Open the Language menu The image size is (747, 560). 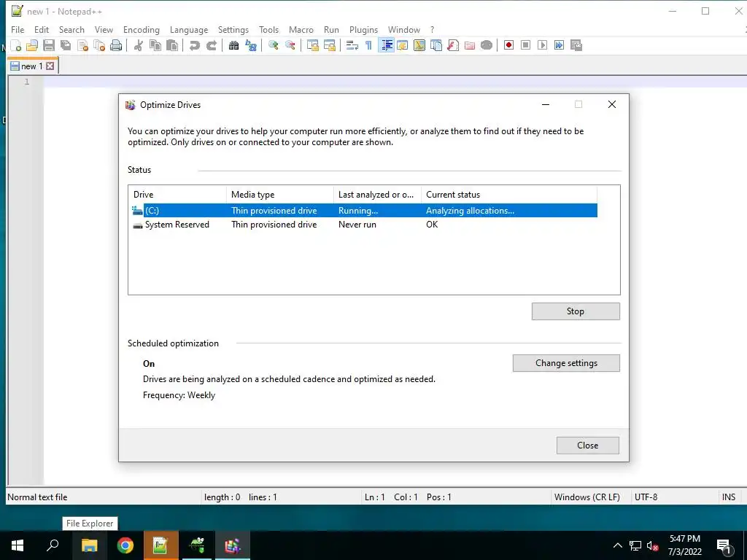click(189, 29)
